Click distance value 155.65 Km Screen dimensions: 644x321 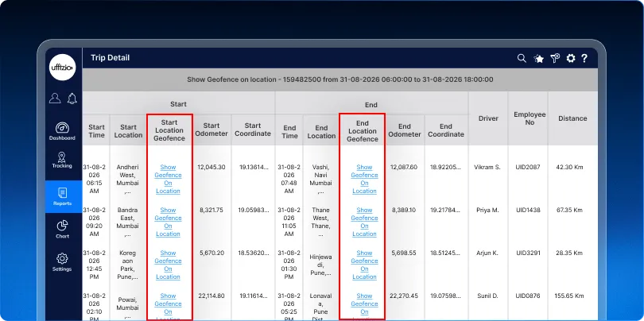coord(569,296)
